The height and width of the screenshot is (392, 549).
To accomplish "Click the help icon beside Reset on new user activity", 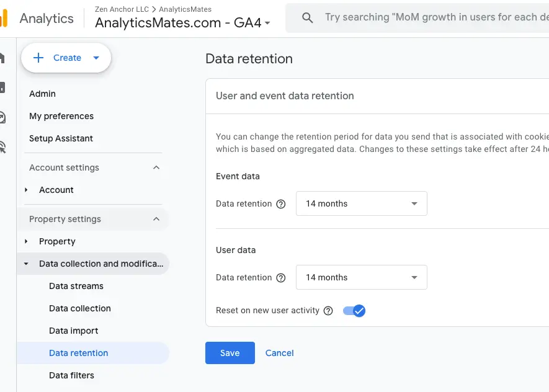I will (x=328, y=310).
